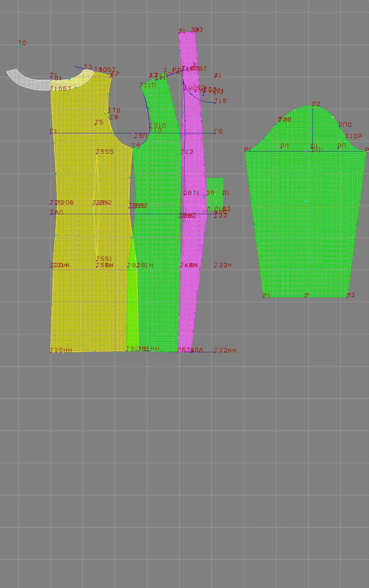Click point M2 at sleeve hem right
The width and height of the screenshot is (369, 588).
click(x=347, y=297)
